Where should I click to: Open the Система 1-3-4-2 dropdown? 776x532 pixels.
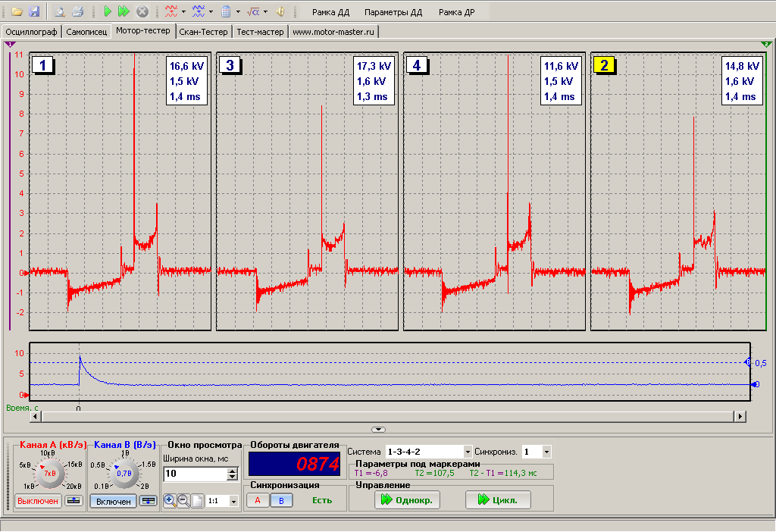coord(467,452)
